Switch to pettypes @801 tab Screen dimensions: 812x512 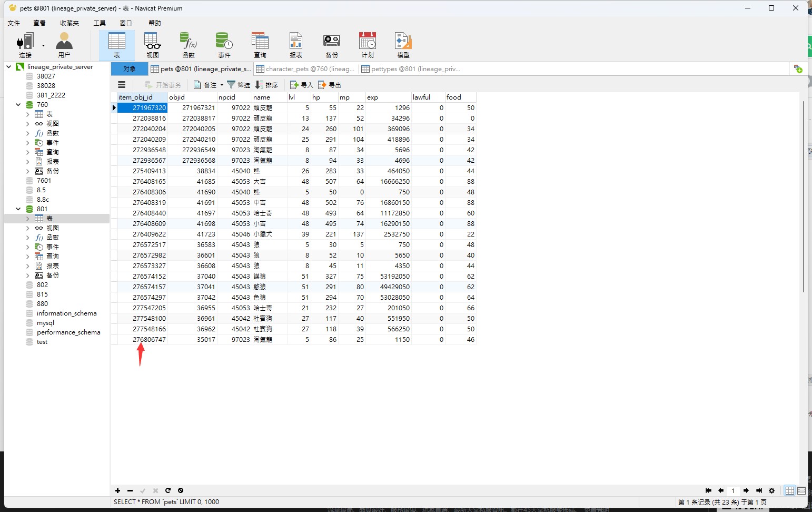(411, 69)
